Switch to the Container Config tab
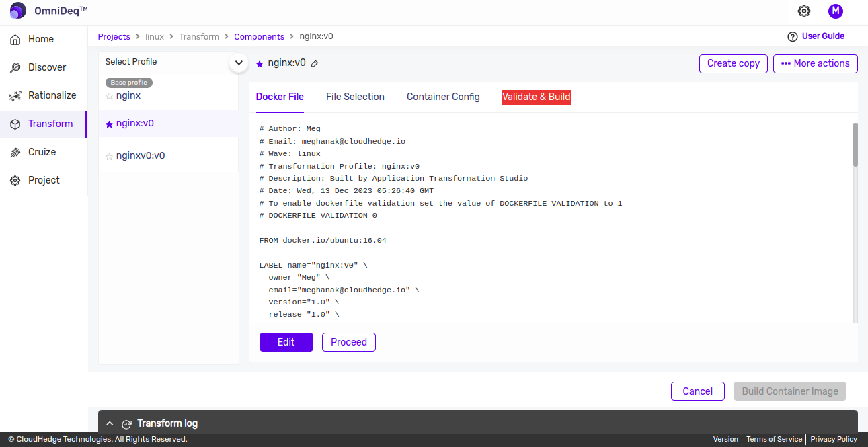 [x=443, y=97]
